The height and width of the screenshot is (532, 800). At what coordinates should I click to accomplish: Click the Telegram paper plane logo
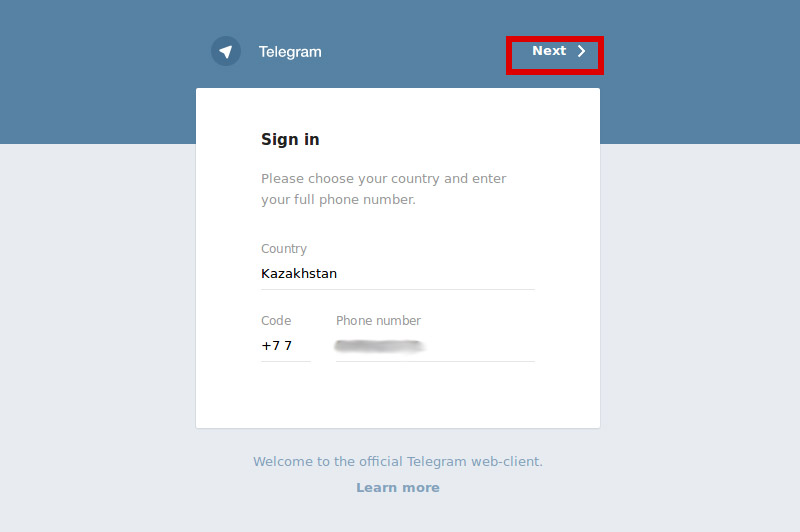[226, 51]
